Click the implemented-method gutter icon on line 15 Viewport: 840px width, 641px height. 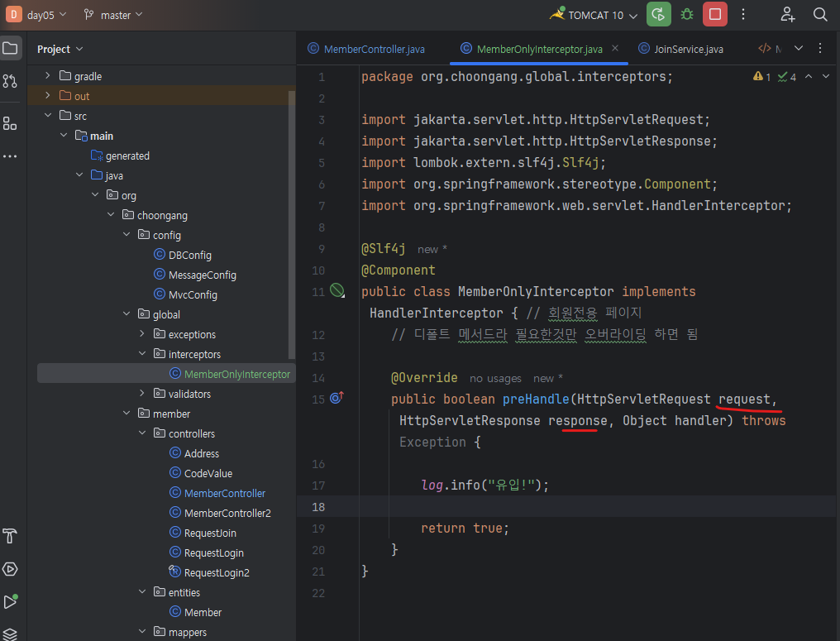[336, 399]
